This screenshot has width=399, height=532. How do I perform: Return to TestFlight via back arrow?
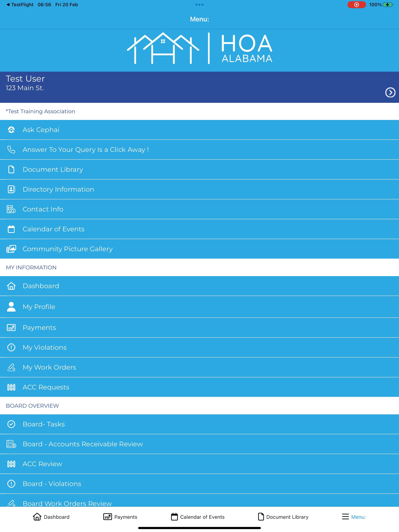tap(20, 4)
